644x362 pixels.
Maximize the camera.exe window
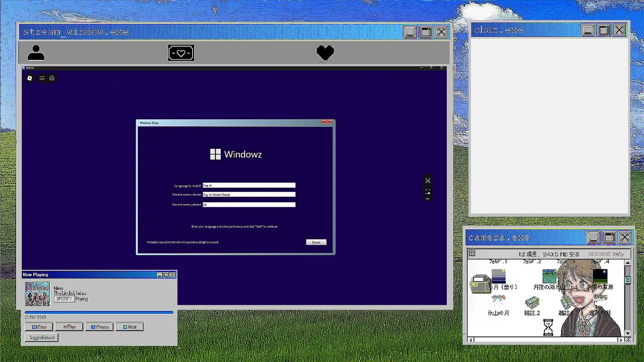click(609, 237)
